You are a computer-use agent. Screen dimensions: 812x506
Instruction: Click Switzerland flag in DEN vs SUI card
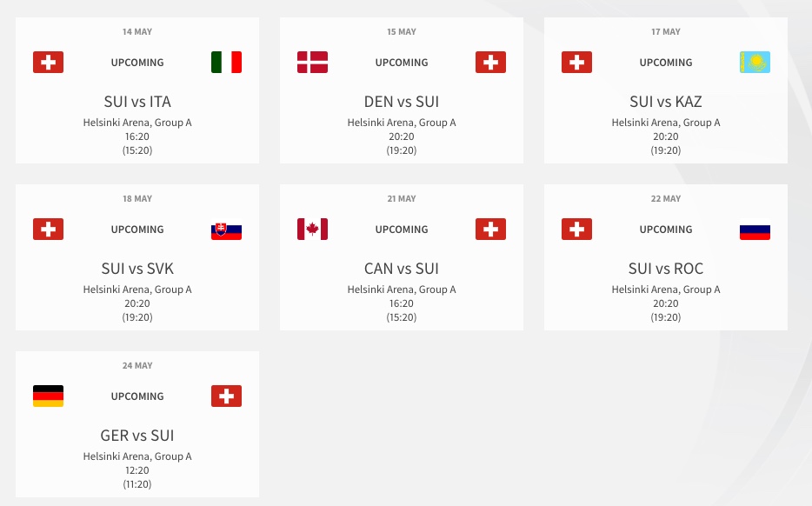(490, 63)
